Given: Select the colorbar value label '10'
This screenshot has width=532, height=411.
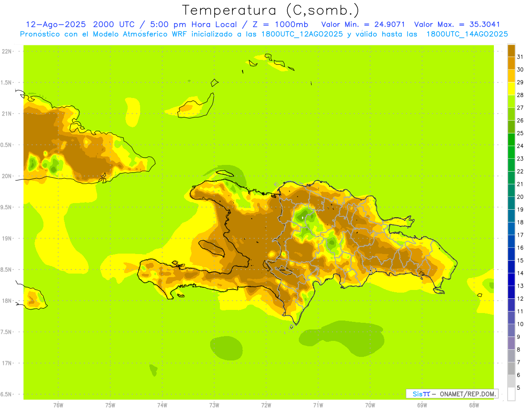Looking at the screenshot, I should coord(520,324).
